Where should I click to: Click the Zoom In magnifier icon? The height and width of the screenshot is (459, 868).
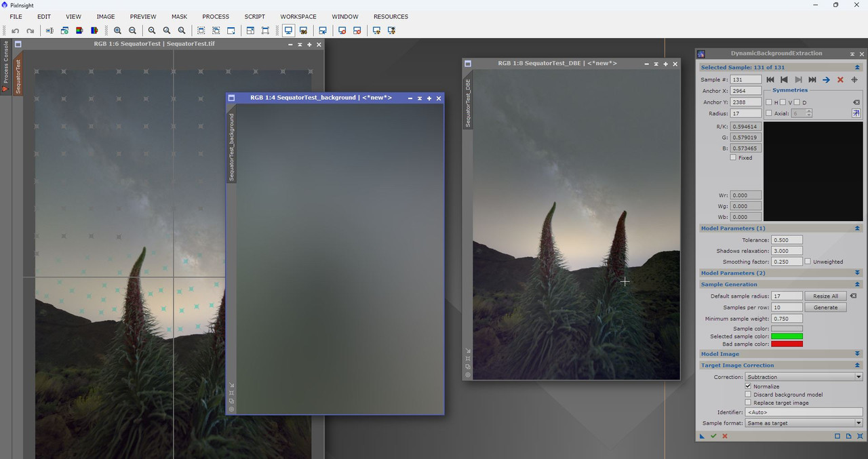(118, 31)
